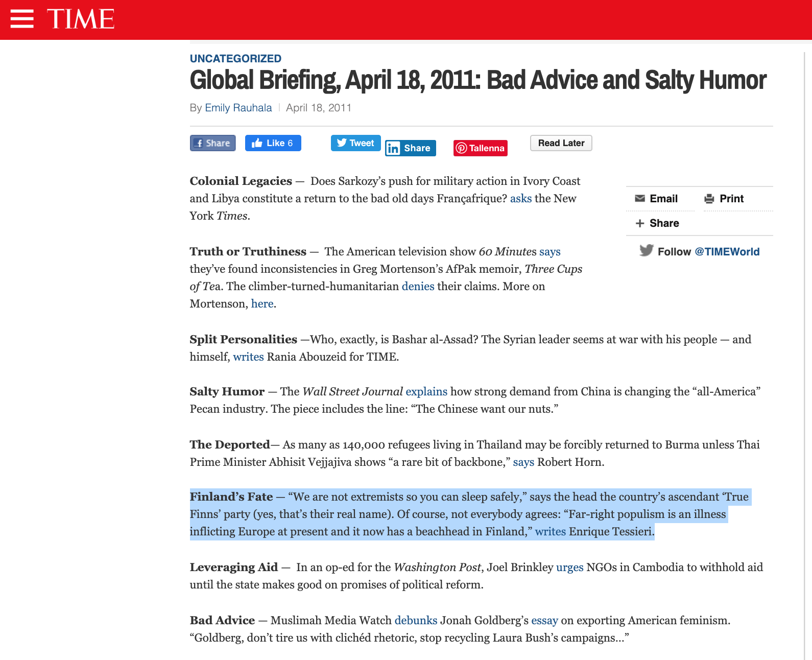The image size is (812, 660).
Task: Click the Read Later button
Action: coord(561,143)
